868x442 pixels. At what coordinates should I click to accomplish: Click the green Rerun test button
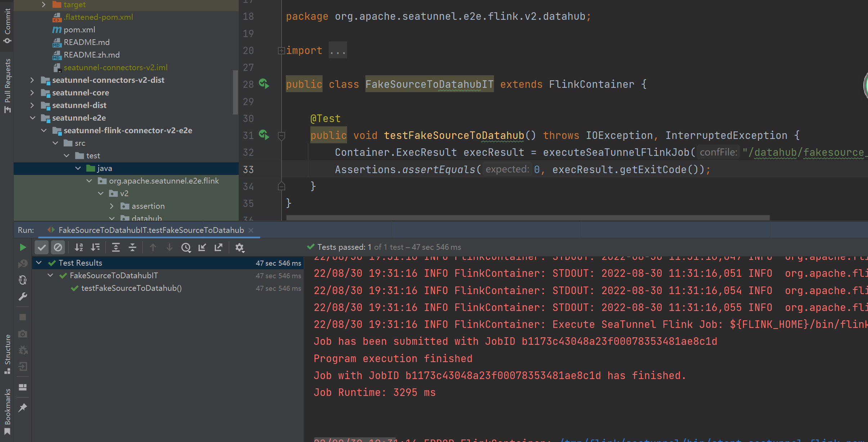pyautogui.click(x=22, y=247)
